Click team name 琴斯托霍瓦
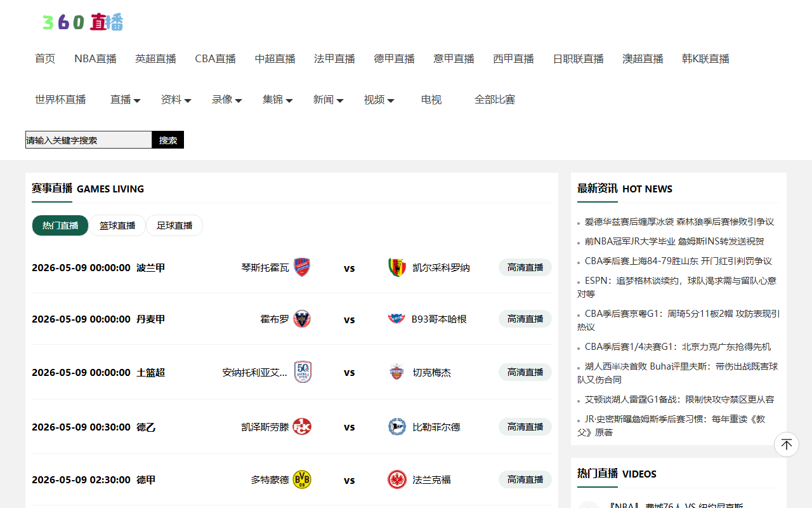Image resolution: width=812 pixels, height=508 pixels. (265, 268)
